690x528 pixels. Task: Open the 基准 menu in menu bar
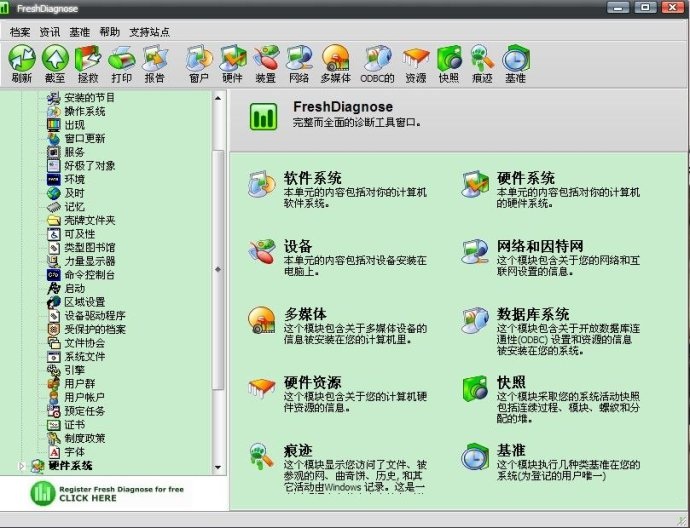pyautogui.click(x=80, y=32)
